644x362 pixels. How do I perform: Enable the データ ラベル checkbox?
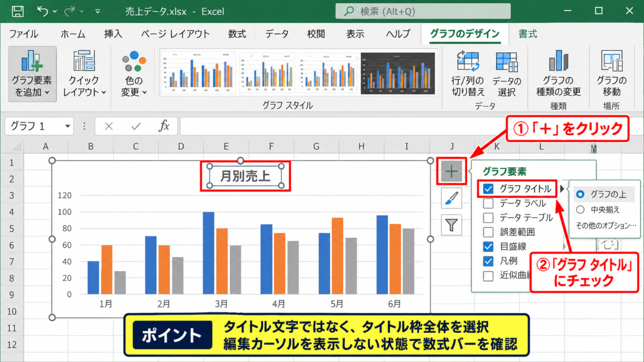tap(488, 203)
